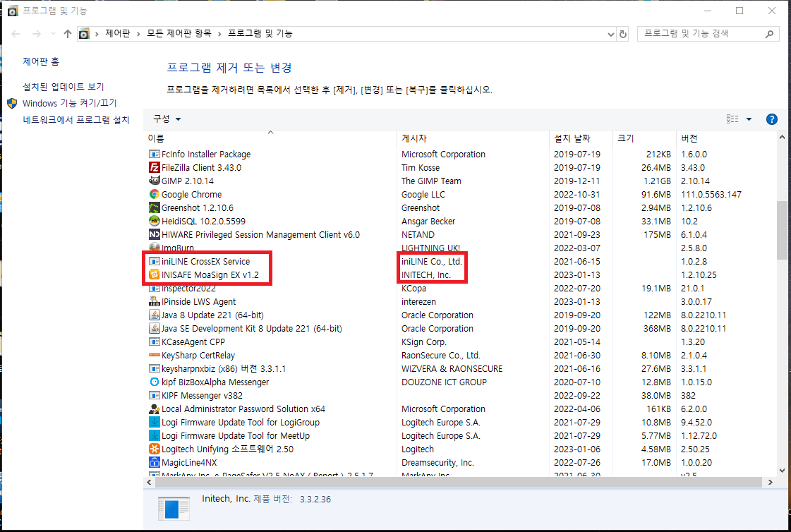791x532 pixels.
Task: Select the Inspector2022 program row
Action: [461, 289]
